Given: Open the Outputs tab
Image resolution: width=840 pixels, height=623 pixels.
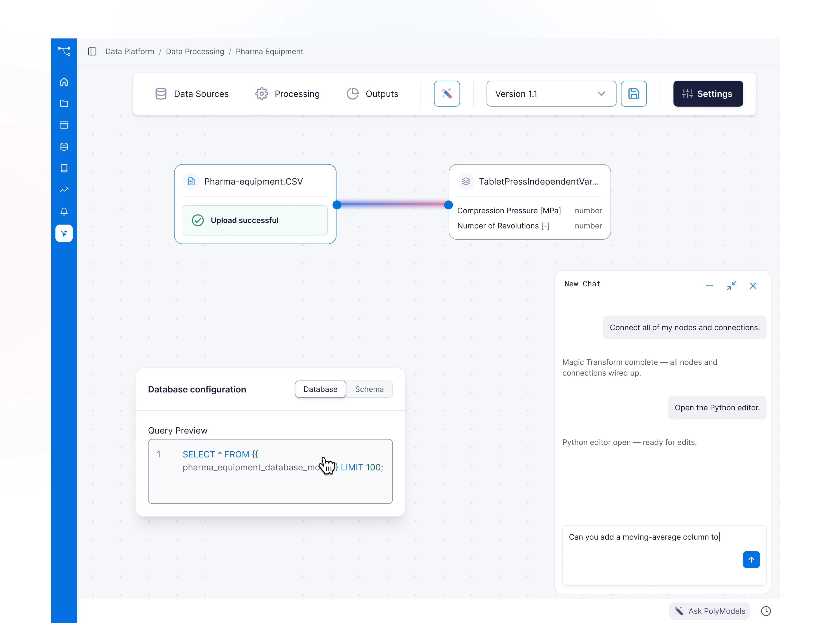Looking at the screenshot, I should pos(372,94).
